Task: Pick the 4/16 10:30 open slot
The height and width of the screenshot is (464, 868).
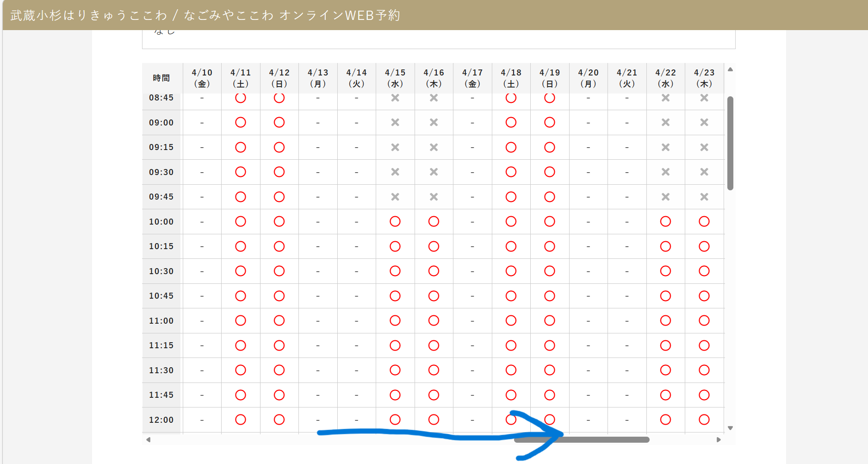Action: 434,271
